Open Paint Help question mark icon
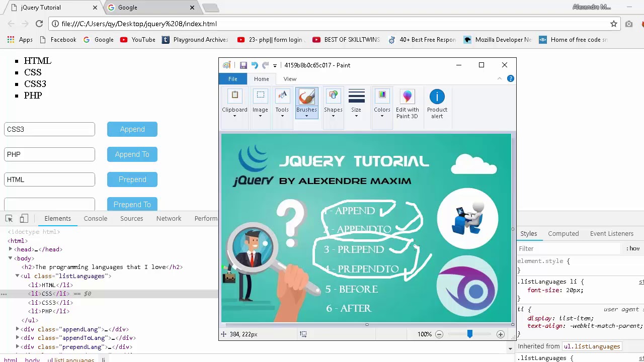 [x=510, y=78]
